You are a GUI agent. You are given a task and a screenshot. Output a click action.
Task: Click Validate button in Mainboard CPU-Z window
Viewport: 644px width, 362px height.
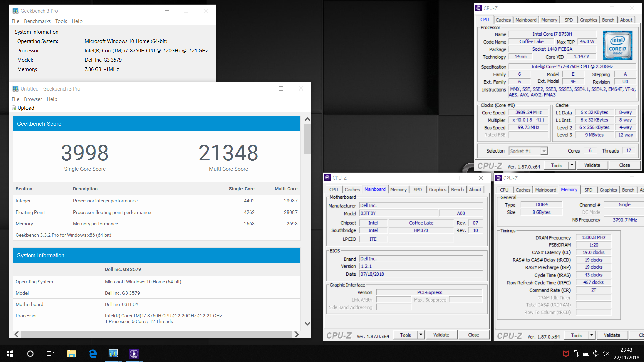[x=441, y=335]
